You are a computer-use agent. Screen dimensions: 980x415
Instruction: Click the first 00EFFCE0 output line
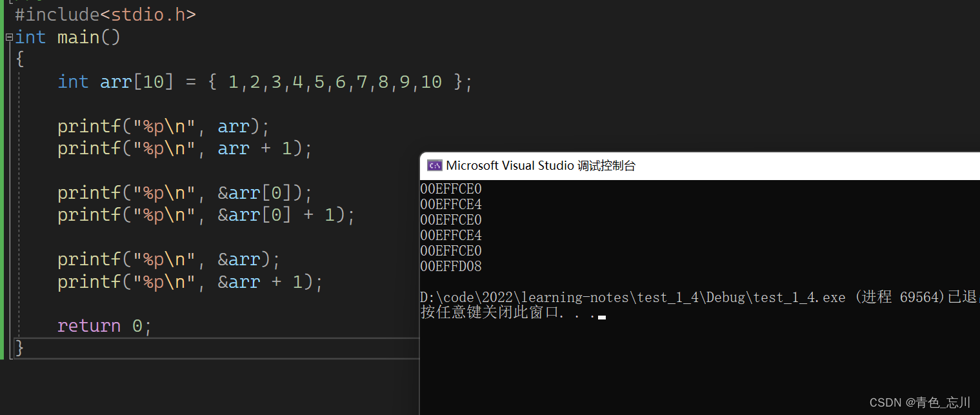(x=451, y=189)
